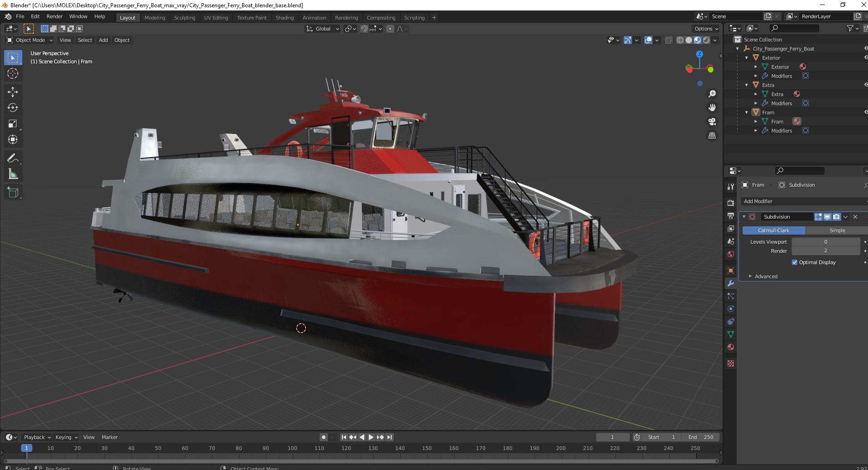Expand Modifiers row under Fram
The image size is (868, 470).
(755, 131)
